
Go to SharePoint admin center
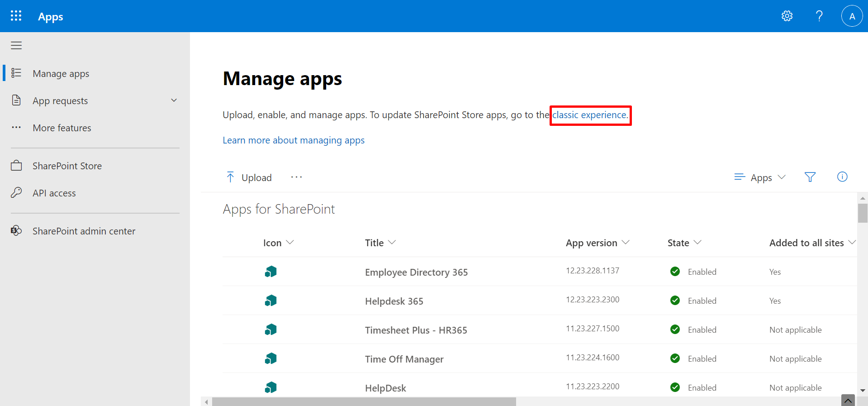coord(84,231)
